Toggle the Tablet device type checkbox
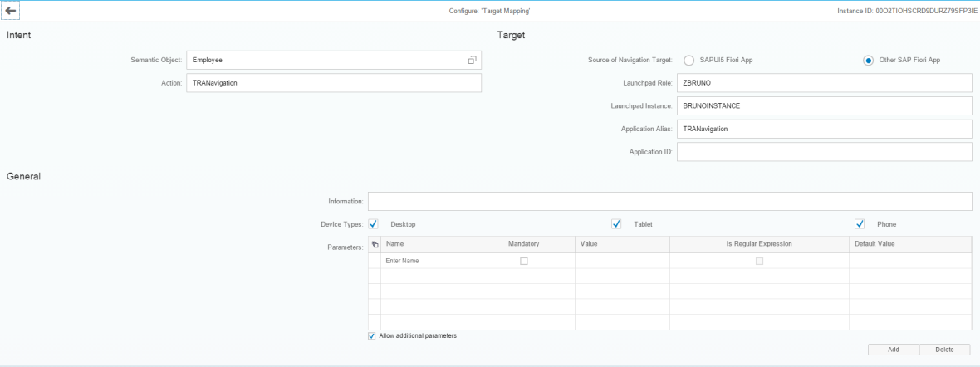 [616, 224]
